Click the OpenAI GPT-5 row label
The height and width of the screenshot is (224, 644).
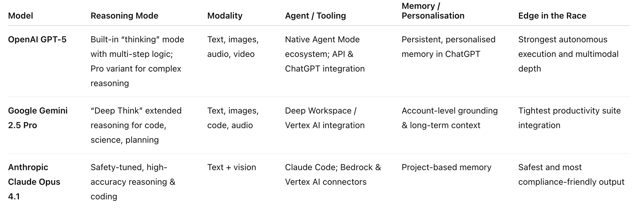click(x=37, y=40)
